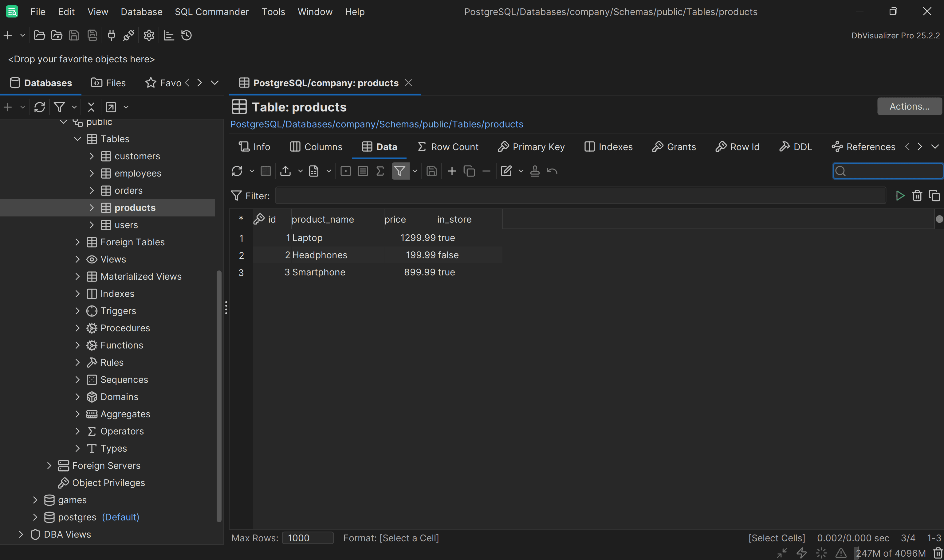The height and width of the screenshot is (560, 944).
Task: Expand the games database node
Action: click(35, 500)
